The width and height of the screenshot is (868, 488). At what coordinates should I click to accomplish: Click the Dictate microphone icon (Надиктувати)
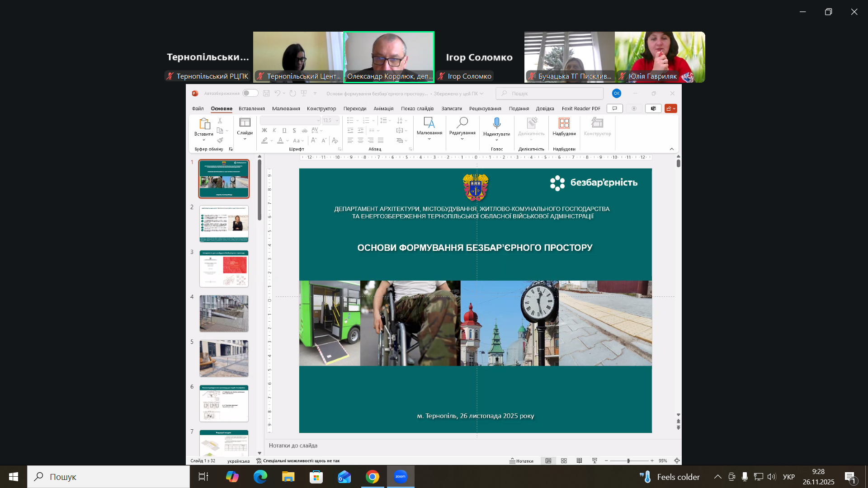click(496, 123)
